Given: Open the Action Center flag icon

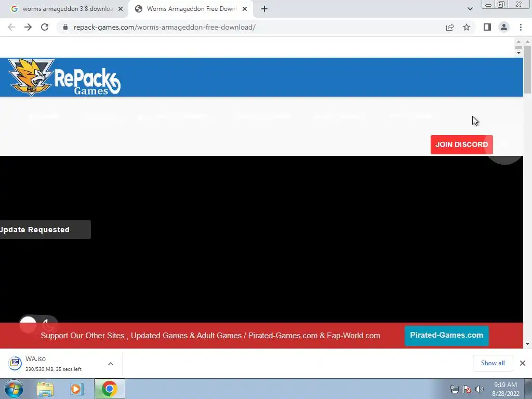Looking at the screenshot, I should pyautogui.click(x=467, y=389).
